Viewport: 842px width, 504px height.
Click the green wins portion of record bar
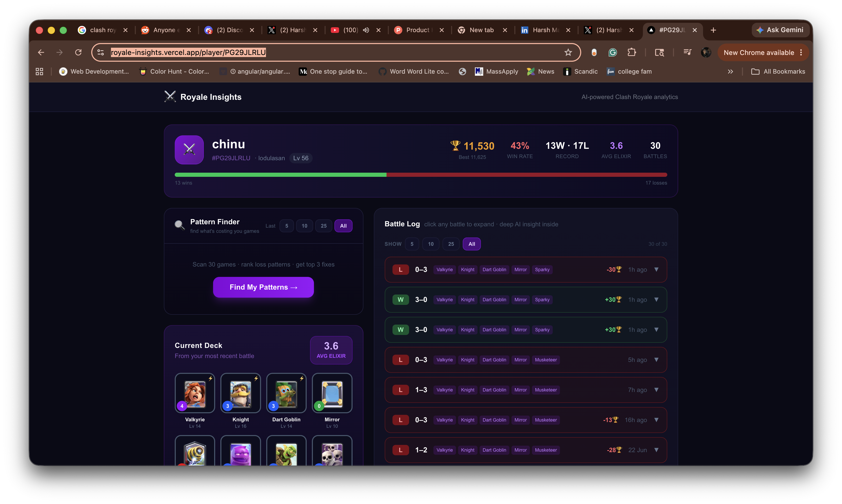click(x=280, y=174)
